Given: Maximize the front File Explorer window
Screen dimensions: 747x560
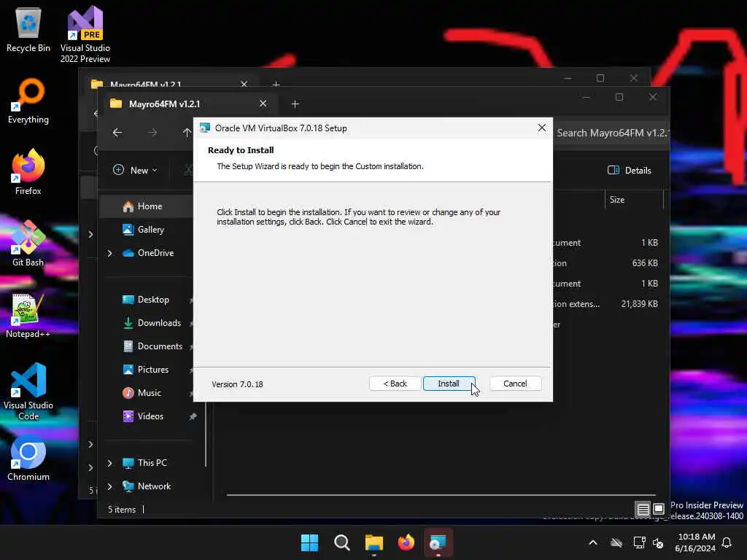Looking at the screenshot, I should pos(619,97).
